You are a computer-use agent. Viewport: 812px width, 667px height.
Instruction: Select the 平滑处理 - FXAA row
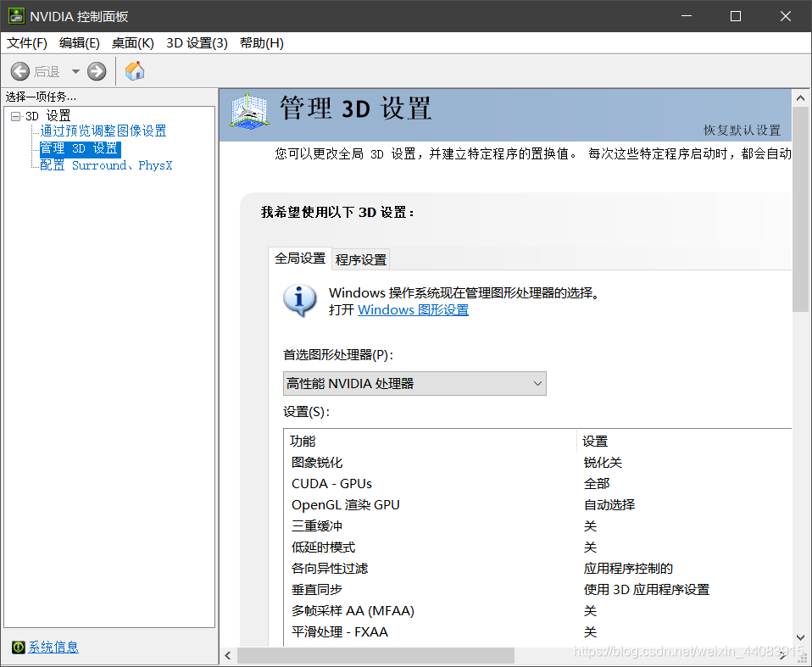point(537,632)
